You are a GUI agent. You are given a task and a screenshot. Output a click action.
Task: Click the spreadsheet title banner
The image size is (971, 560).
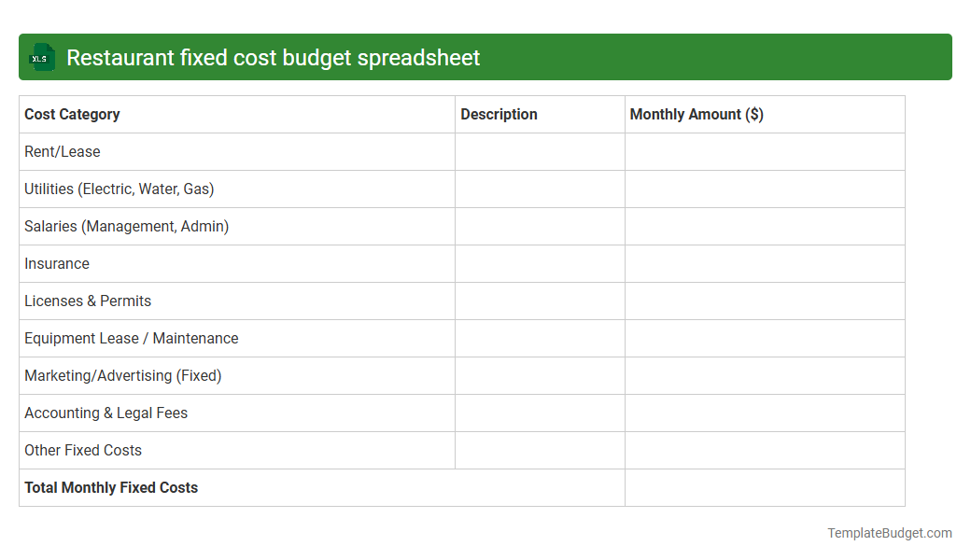click(x=485, y=57)
